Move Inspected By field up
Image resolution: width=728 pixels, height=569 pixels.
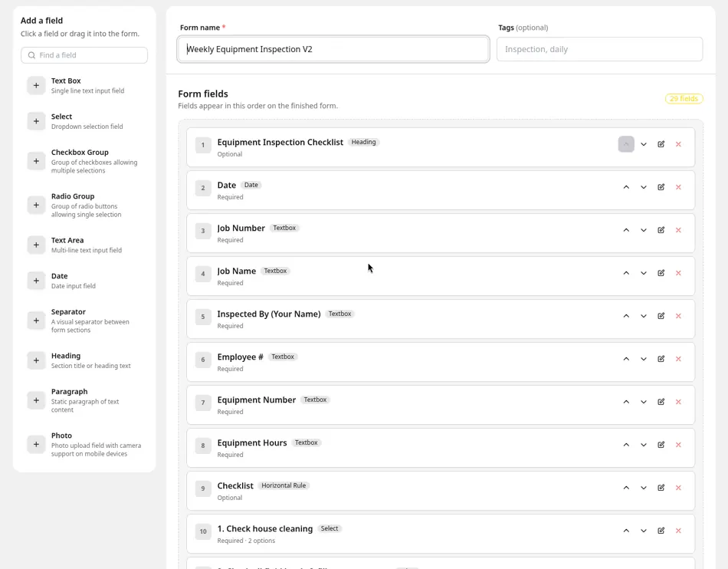point(626,316)
